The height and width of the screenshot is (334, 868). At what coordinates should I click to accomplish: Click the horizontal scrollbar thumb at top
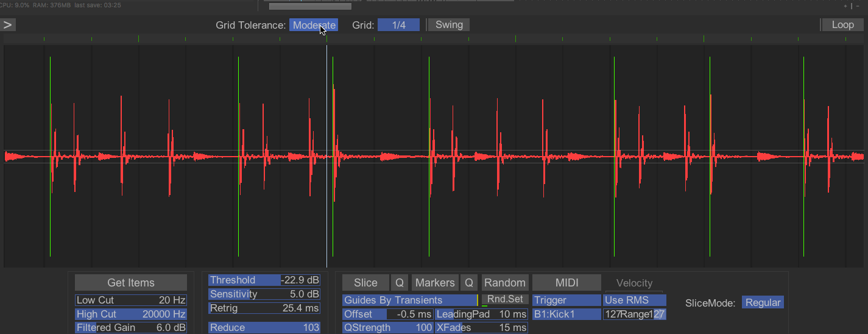pos(310,6)
